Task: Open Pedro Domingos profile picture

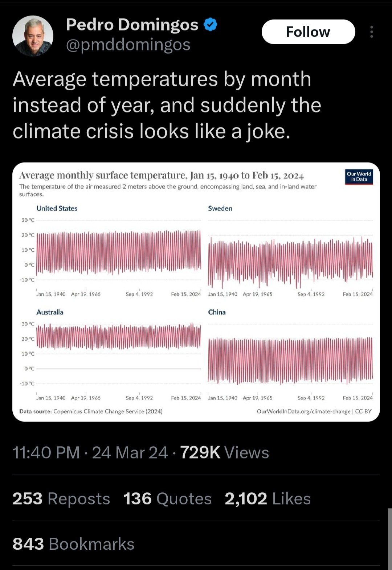Action: click(33, 36)
